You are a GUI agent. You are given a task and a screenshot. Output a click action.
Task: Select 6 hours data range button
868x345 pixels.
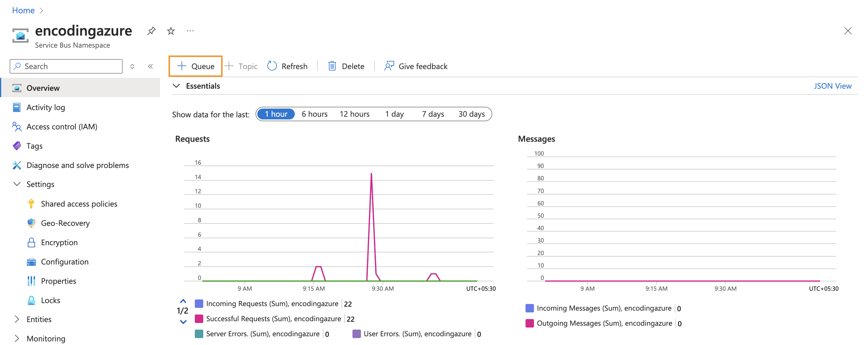coord(313,114)
